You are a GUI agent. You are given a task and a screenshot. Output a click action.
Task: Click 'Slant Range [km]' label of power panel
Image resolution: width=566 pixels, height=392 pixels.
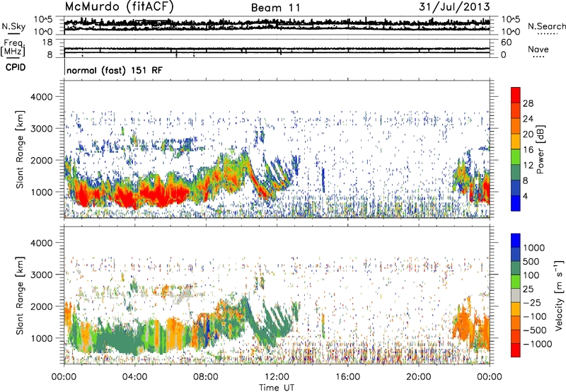[20, 149]
